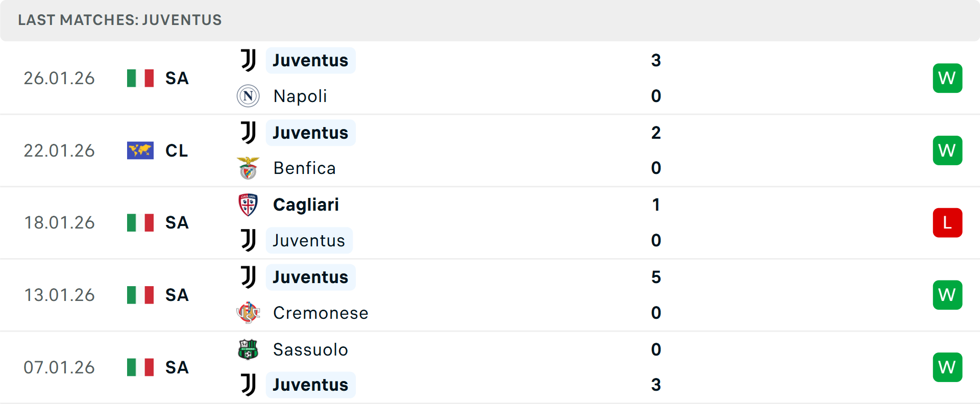
Task: Select the Cremonese club logo
Action: [248, 313]
